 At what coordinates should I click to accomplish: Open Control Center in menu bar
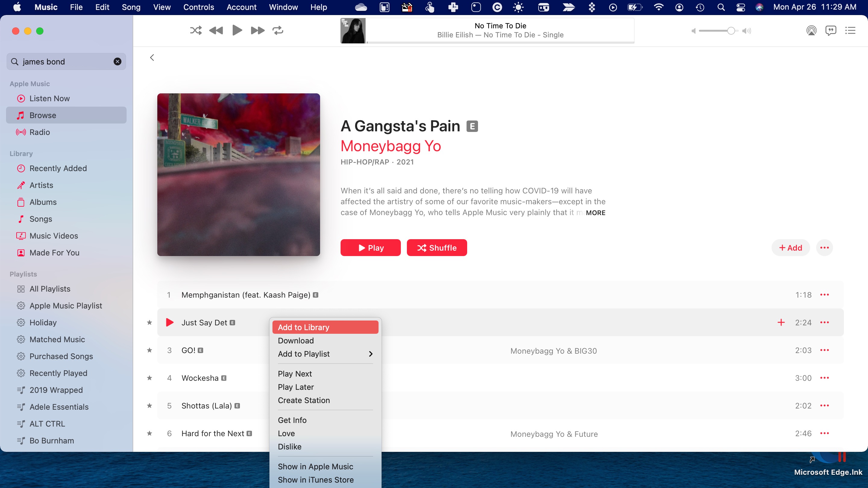click(x=741, y=7)
